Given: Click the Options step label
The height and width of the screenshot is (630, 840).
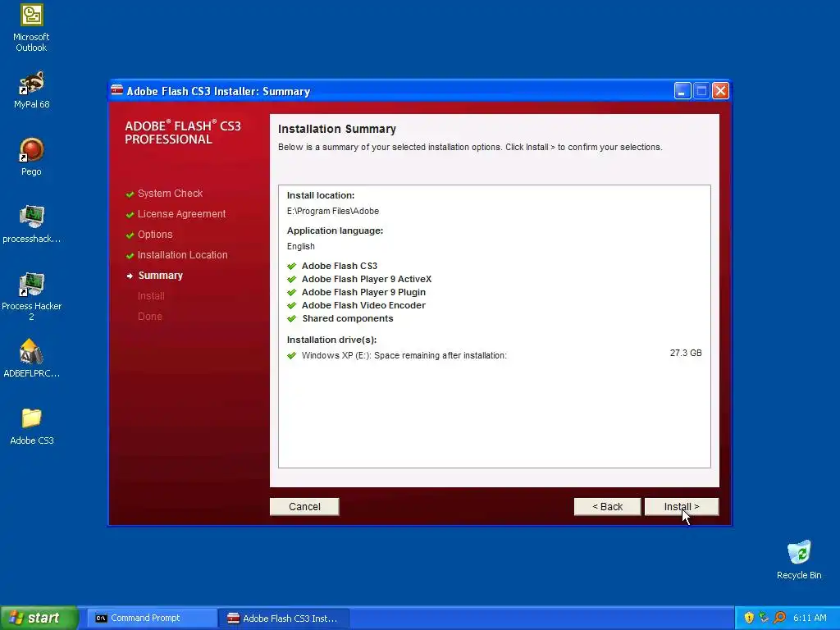Looking at the screenshot, I should pos(155,235).
